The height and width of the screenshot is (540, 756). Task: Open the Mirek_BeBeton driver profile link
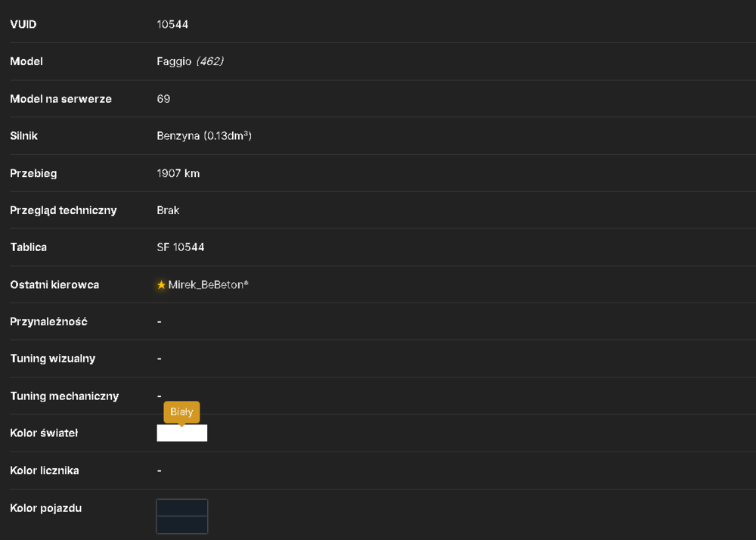208,284
